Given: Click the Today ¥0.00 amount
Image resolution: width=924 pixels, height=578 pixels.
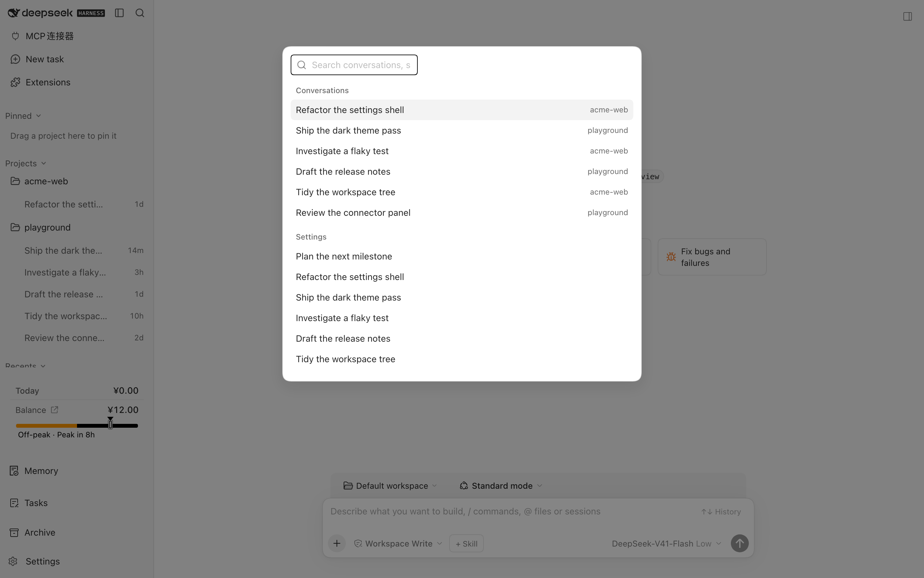Looking at the screenshot, I should [x=126, y=391].
